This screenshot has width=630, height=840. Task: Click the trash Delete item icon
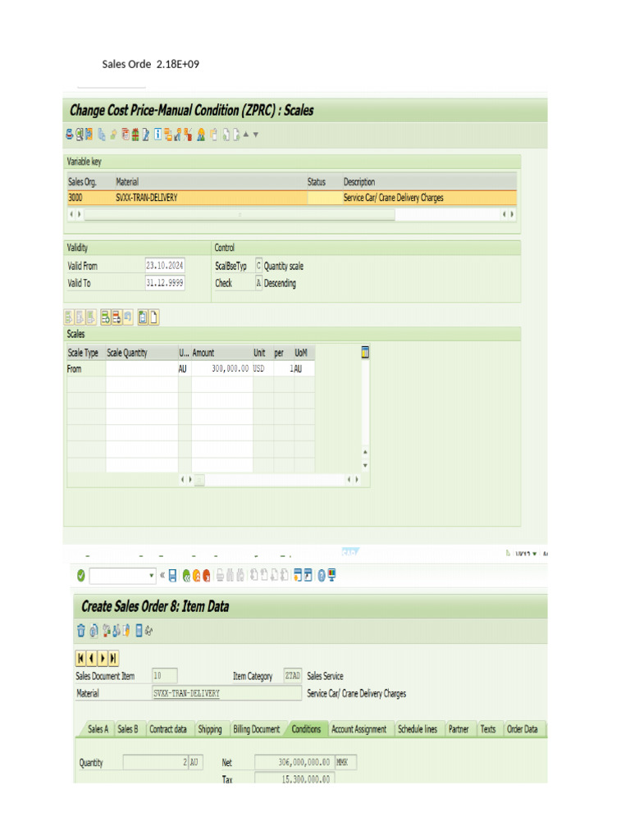click(81, 631)
